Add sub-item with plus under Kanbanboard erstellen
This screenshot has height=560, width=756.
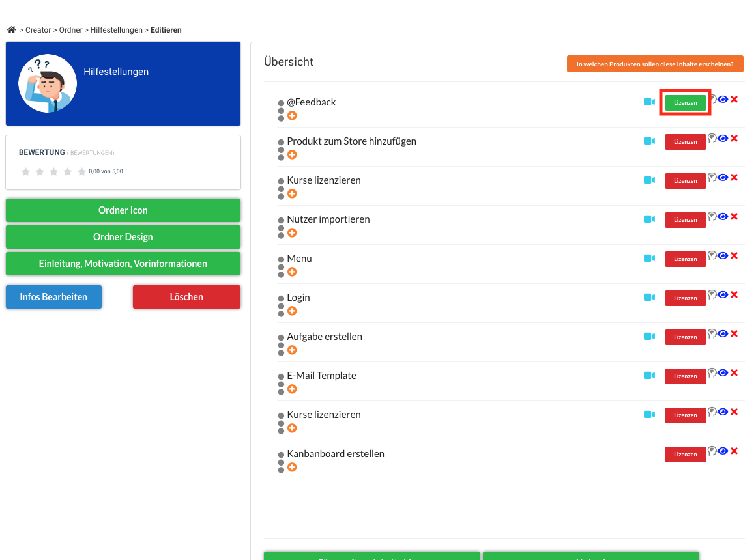(292, 467)
